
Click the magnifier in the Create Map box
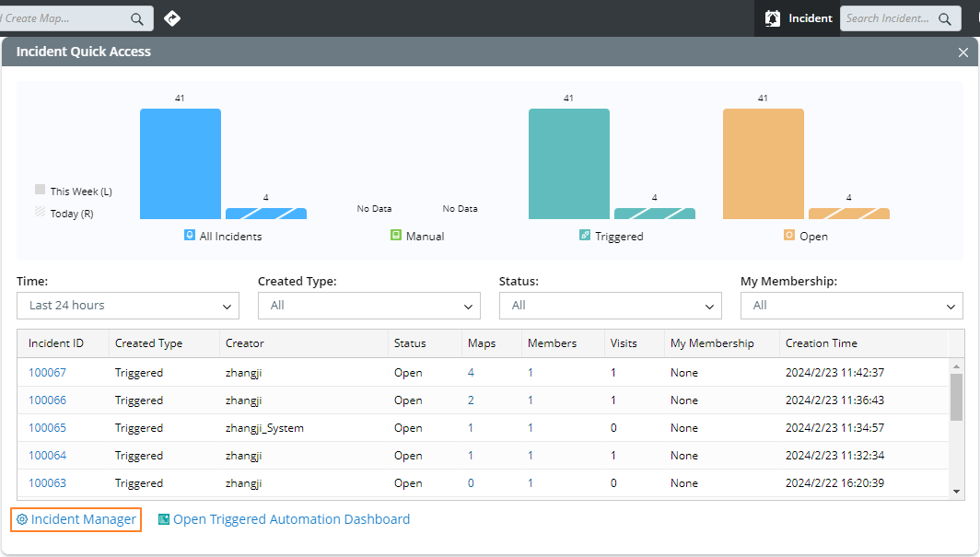click(x=137, y=19)
